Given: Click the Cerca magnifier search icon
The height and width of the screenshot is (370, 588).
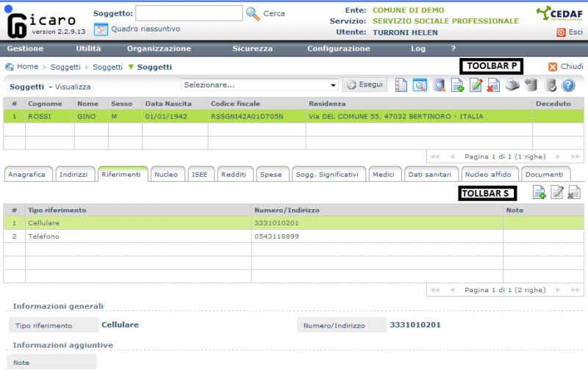Looking at the screenshot, I should point(253,14).
